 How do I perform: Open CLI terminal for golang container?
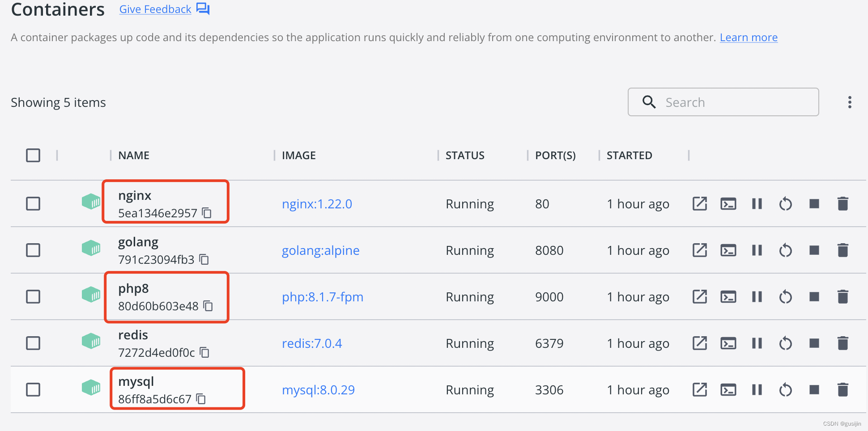pyautogui.click(x=728, y=250)
